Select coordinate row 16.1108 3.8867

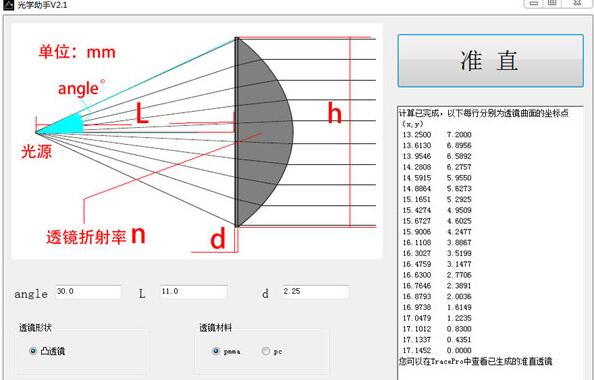point(437,242)
